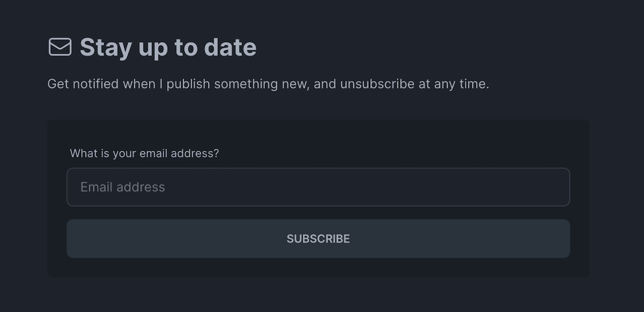Click the word "What" in the form label
The width and height of the screenshot is (644, 312).
point(84,153)
